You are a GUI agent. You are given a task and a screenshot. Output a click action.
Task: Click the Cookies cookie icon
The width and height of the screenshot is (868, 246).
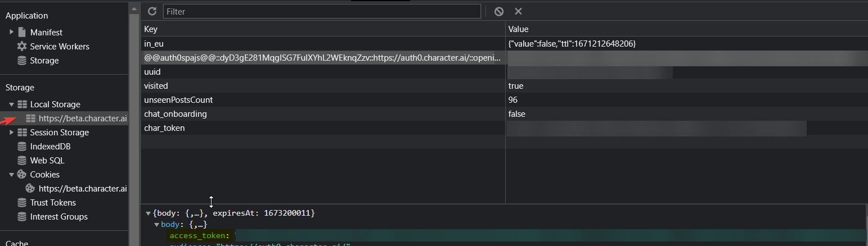[22, 175]
